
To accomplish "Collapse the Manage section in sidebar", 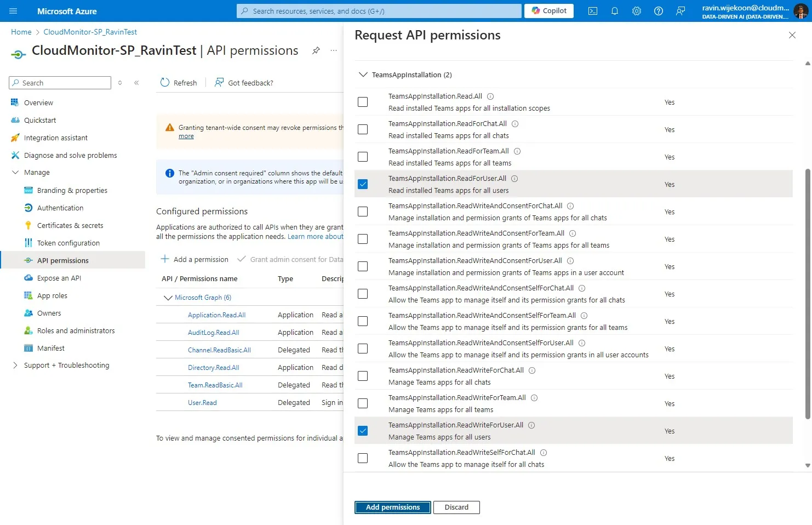I will pyautogui.click(x=15, y=173).
